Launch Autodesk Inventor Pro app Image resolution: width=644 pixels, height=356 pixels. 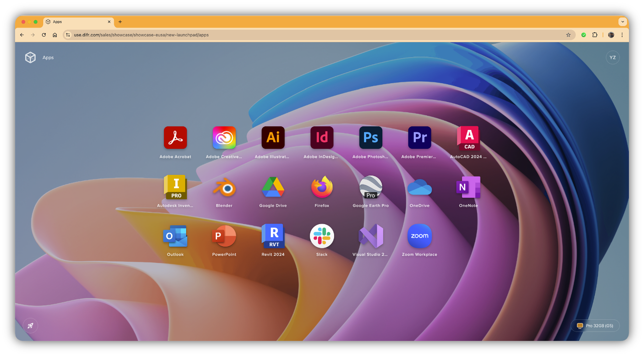pyautogui.click(x=175, y=187)
